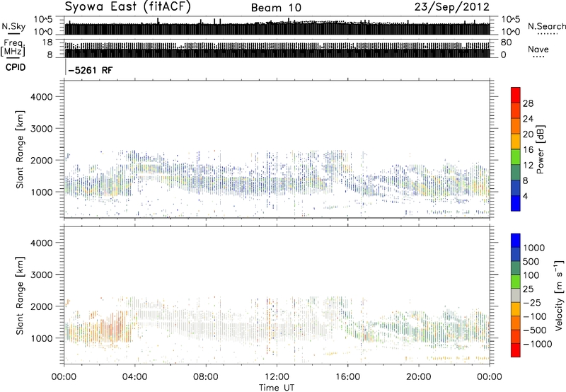The width and height of the screenshot is (566, 392).
Task: Click the 'Time UT' axis label
Action: [277, 388]
